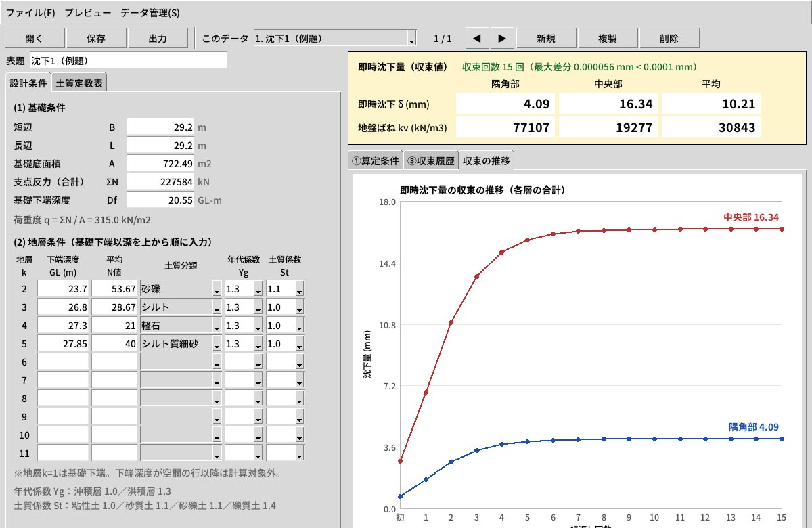Viewport: 812px width, 528px height.
Task: Open 年代係数 dropdown in layer 5 row
Action: click(244, 344)
